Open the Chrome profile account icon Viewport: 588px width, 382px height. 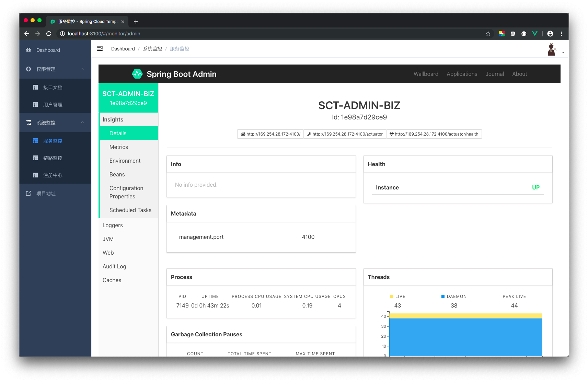pos(550,34)
